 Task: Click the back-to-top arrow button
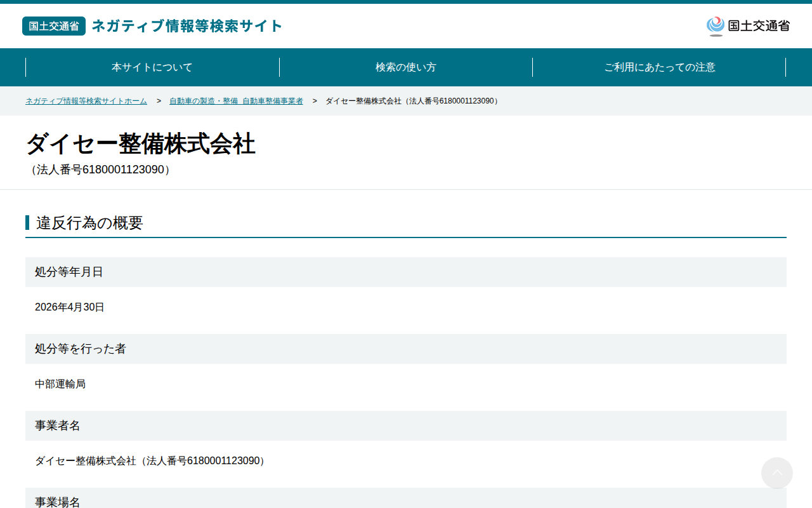click(777, 473)
